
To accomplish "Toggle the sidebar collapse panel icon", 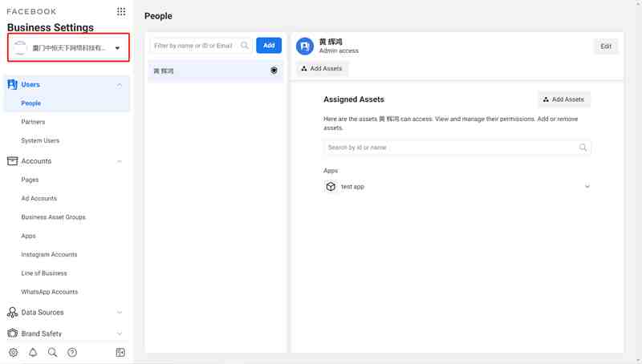I will click(x=120, y=352).
